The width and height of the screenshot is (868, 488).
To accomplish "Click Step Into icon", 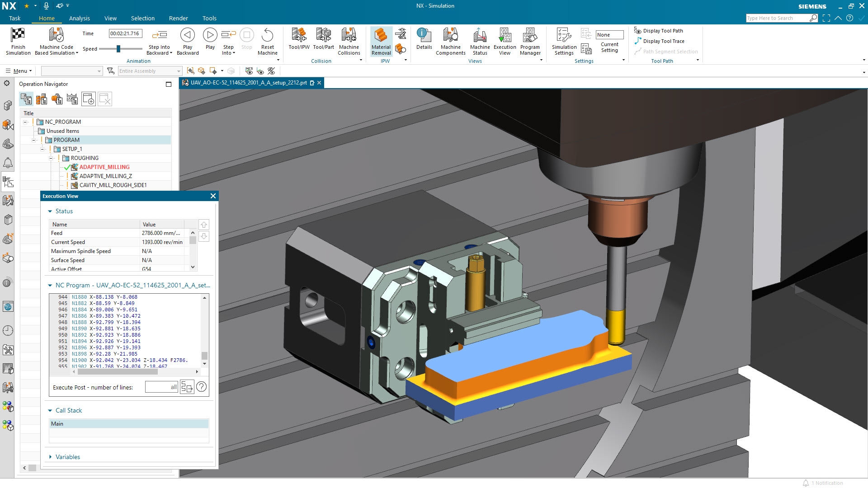I will click(228, 35).
